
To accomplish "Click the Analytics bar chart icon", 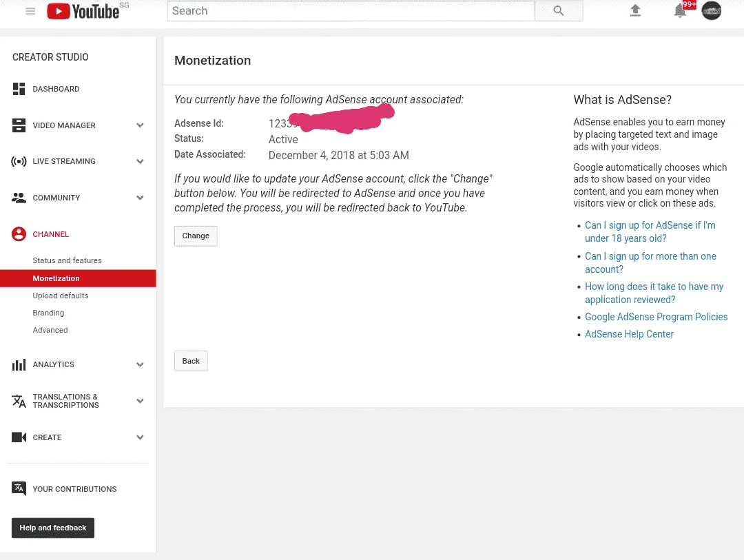I will click(19, 364).
